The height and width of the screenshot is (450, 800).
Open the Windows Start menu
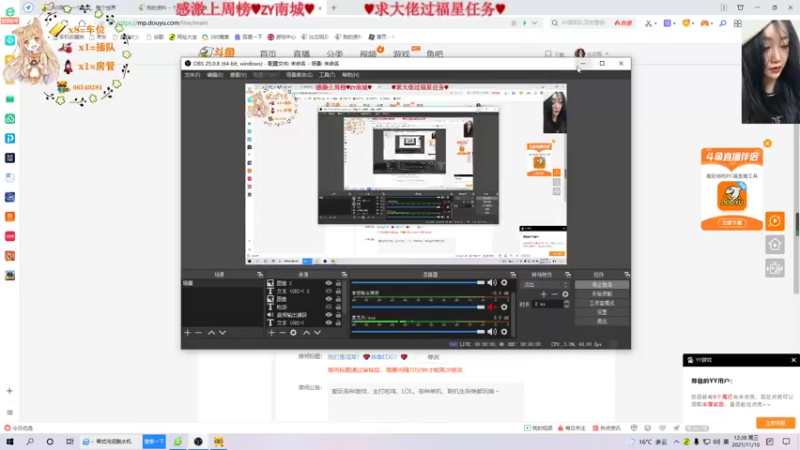[10, 442]
